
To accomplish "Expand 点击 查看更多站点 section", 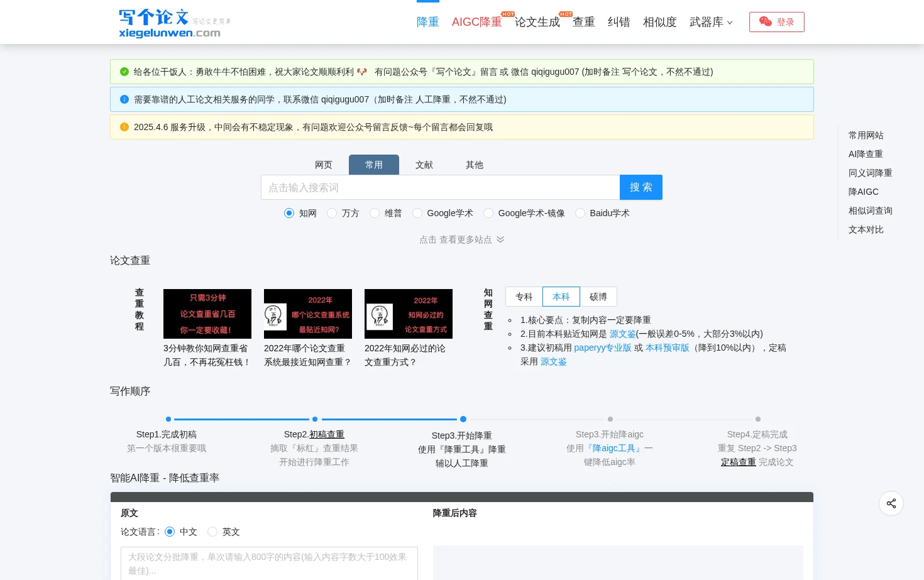I will (x=462, y=239).
